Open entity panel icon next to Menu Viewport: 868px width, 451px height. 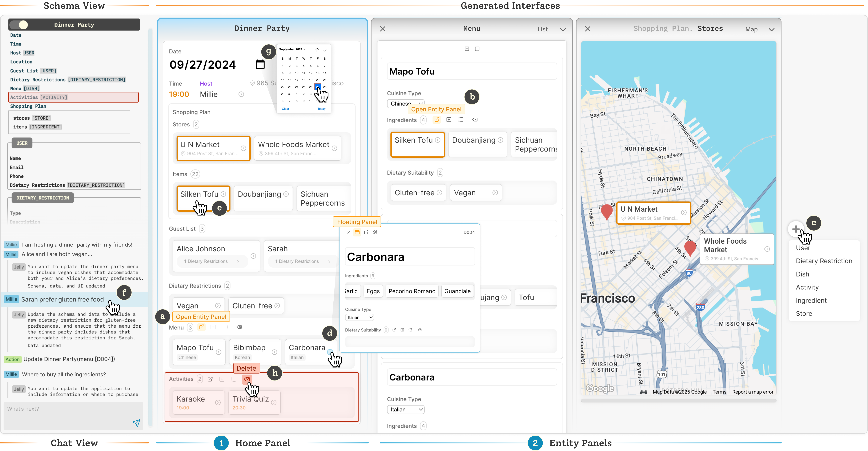point(201,327)
